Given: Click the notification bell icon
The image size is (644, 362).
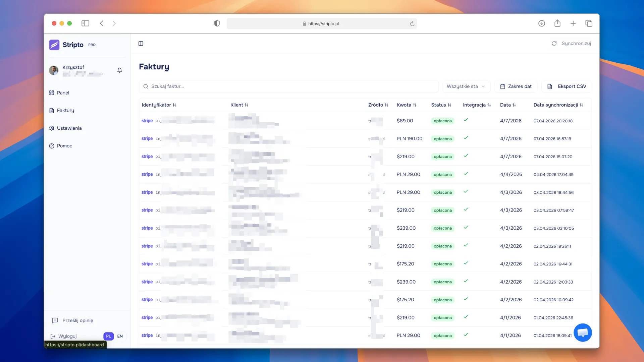Looking at the screenshot, I should [119, 70].
